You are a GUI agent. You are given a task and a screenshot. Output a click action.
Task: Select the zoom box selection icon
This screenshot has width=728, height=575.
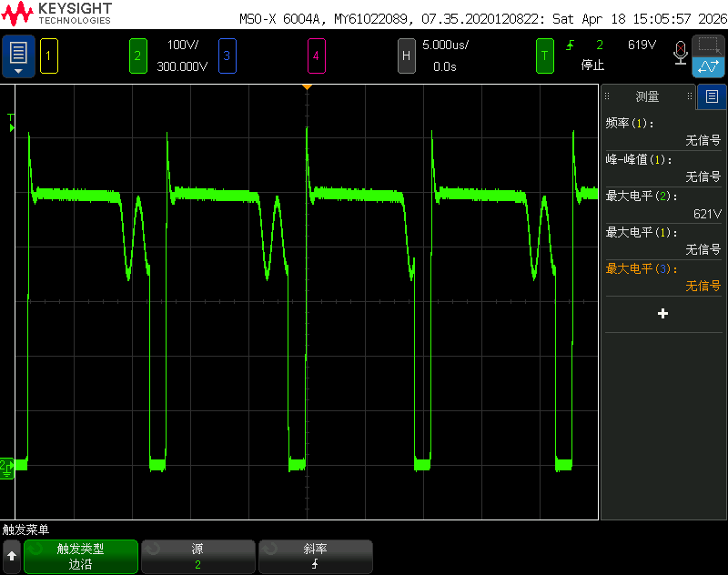[x=709, y=45]
